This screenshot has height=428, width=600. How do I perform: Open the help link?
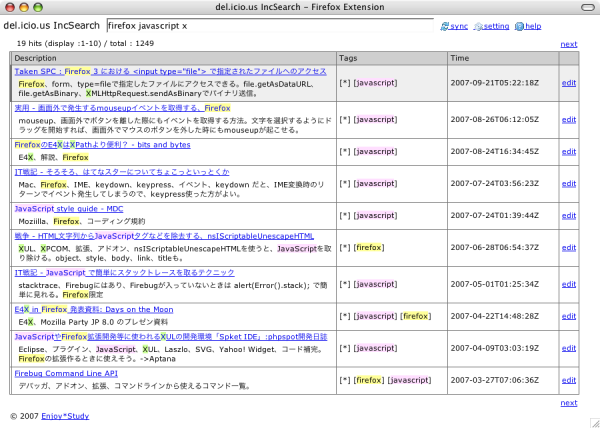(533, 26)
